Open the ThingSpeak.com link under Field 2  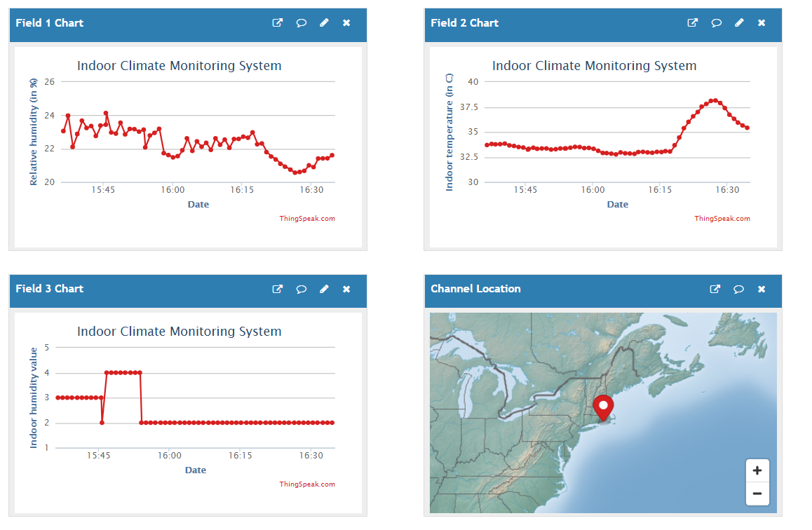pos(722,218)
